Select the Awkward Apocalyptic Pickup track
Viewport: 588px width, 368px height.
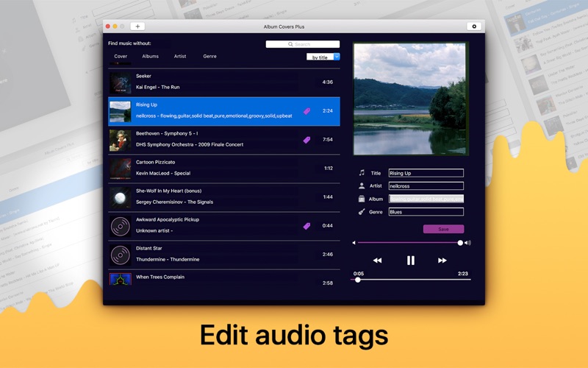click(x=224, y=226)
